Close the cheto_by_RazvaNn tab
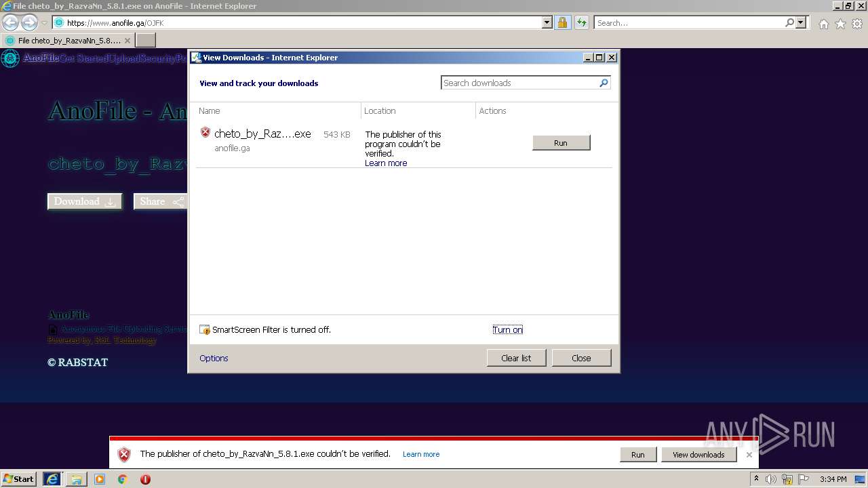 (127, 41)
